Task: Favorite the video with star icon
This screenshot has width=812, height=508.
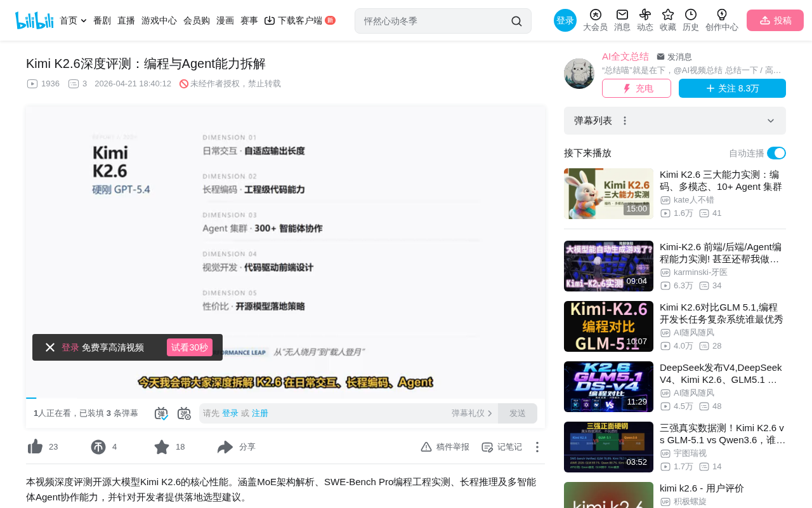Action: pyautogui.click(x=162, y=447)
